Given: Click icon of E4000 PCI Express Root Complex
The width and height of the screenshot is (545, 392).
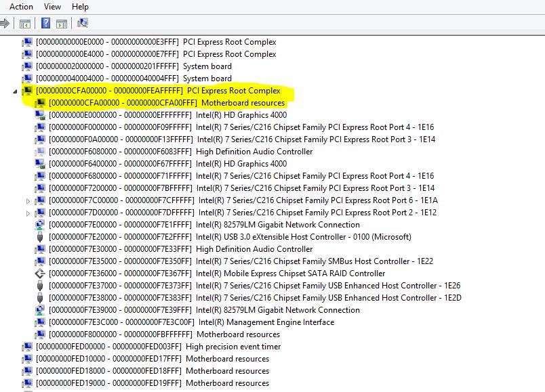Looking at the screenshot, I should point(27,54).
